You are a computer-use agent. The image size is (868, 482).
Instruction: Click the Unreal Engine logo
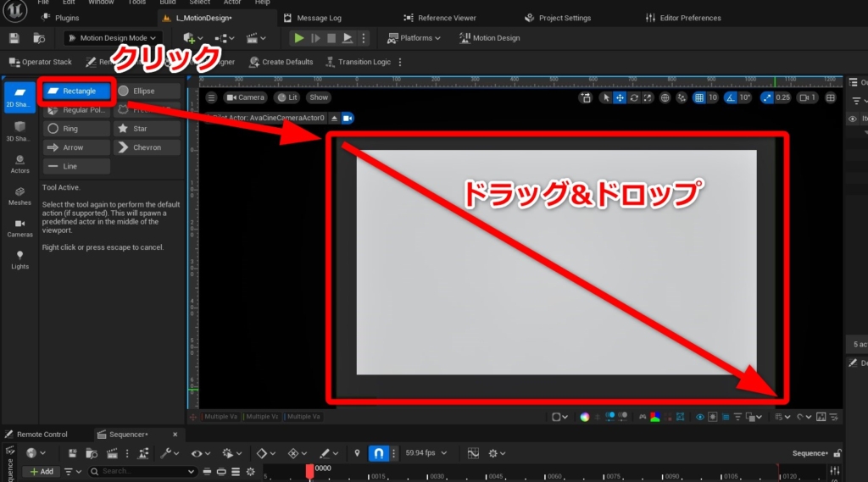click(15, 11)
